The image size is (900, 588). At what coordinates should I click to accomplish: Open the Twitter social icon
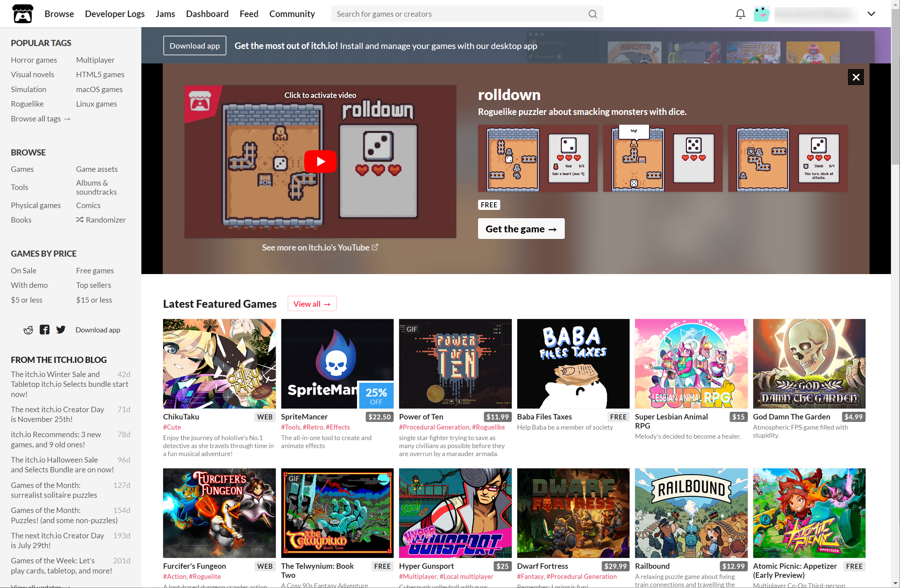61,330
